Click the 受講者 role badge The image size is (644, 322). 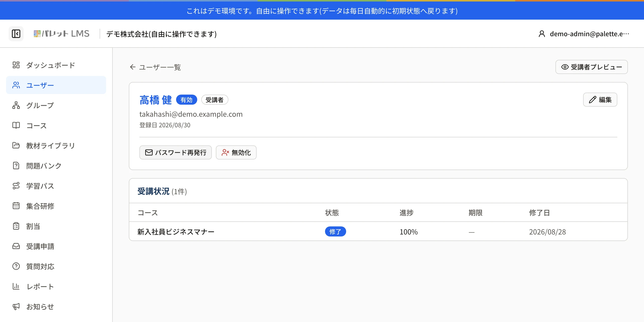[215, 100]
